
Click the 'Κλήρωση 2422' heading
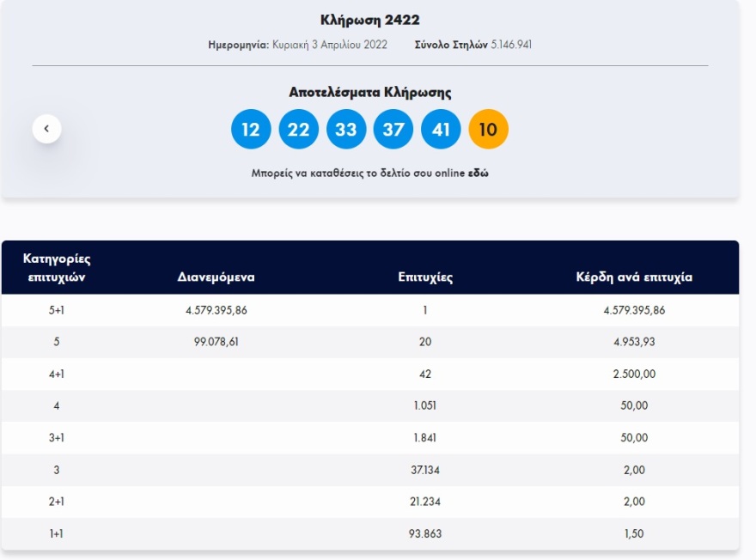coord(370,20)
